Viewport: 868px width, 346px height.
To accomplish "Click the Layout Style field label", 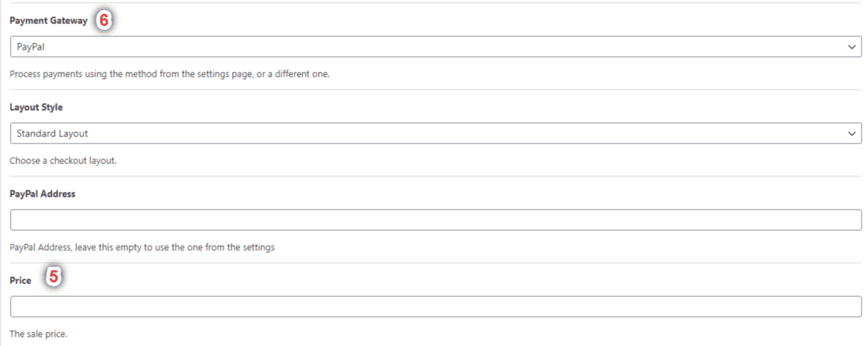I will (36, 108).
